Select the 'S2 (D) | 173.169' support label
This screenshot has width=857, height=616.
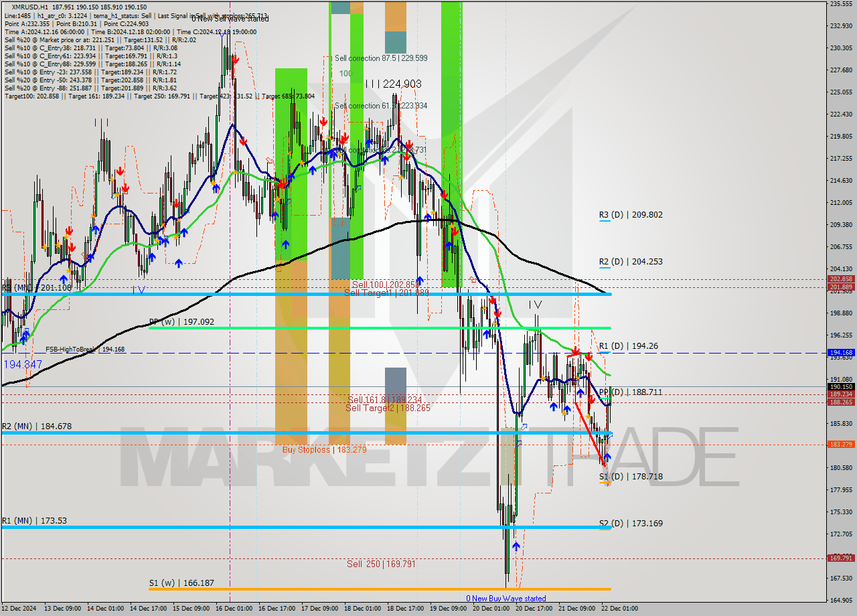[x=631, y=524]
